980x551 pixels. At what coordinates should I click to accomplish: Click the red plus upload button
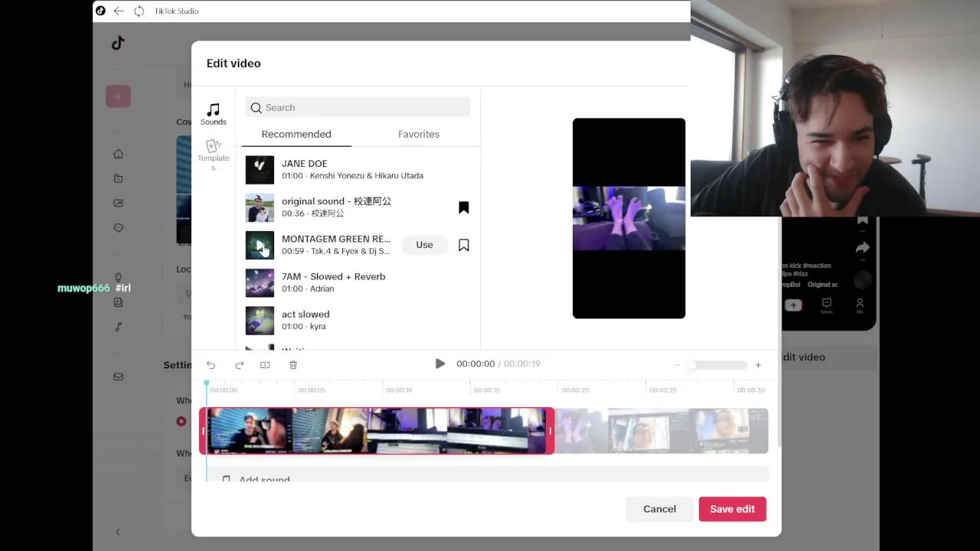point(118,96)
